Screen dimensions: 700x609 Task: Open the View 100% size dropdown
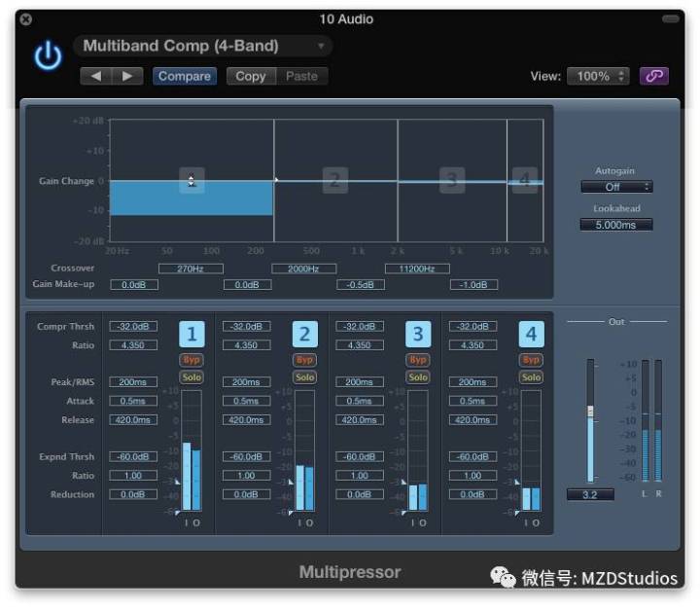[x=598, y=77]
